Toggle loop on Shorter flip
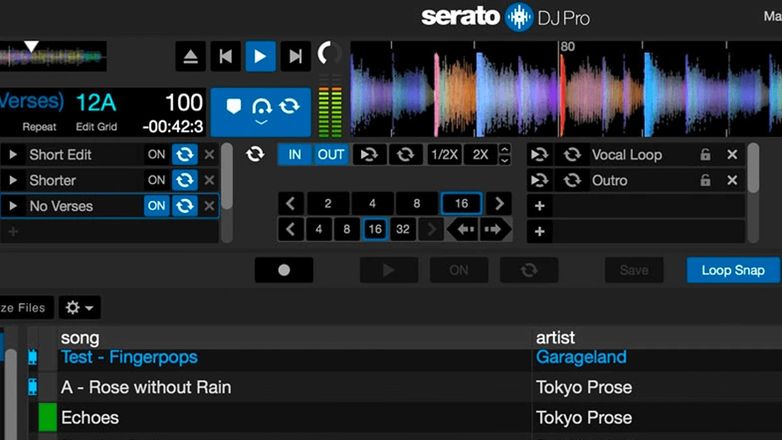 point(184,181)
